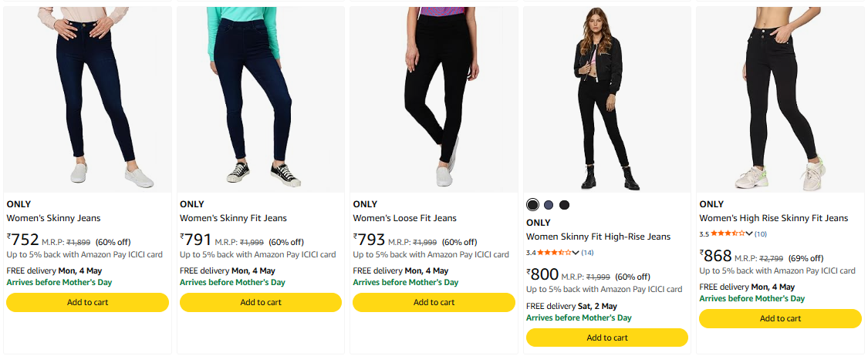Add the ₹800 High-Rise Jeans to cart
Image resolution: width=868 pixels, height=356 pixels.
click(x=607, y=338)
